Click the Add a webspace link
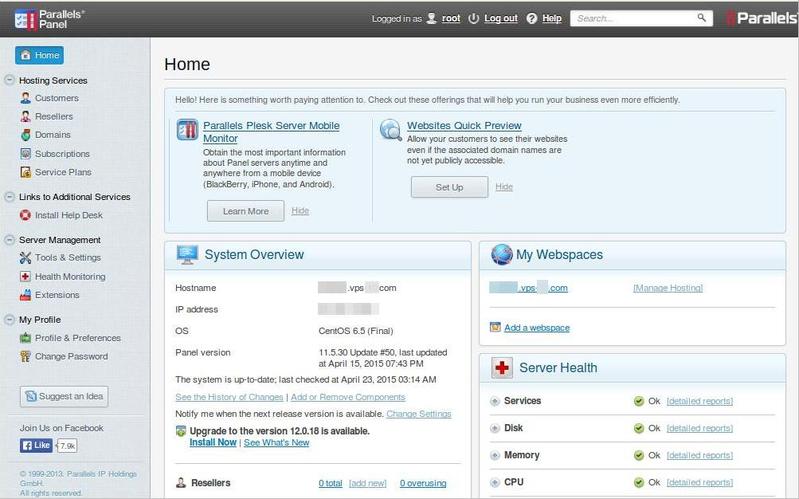 pos(536,328)
